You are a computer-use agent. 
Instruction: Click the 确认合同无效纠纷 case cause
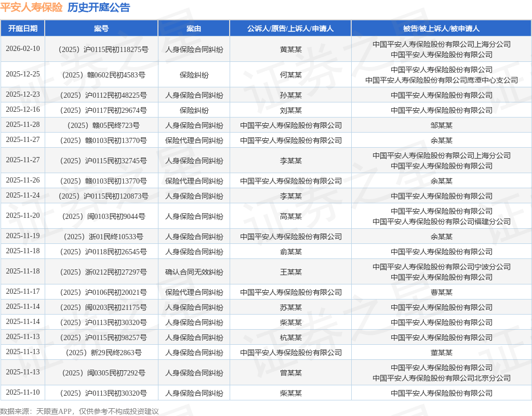(194, 272)
